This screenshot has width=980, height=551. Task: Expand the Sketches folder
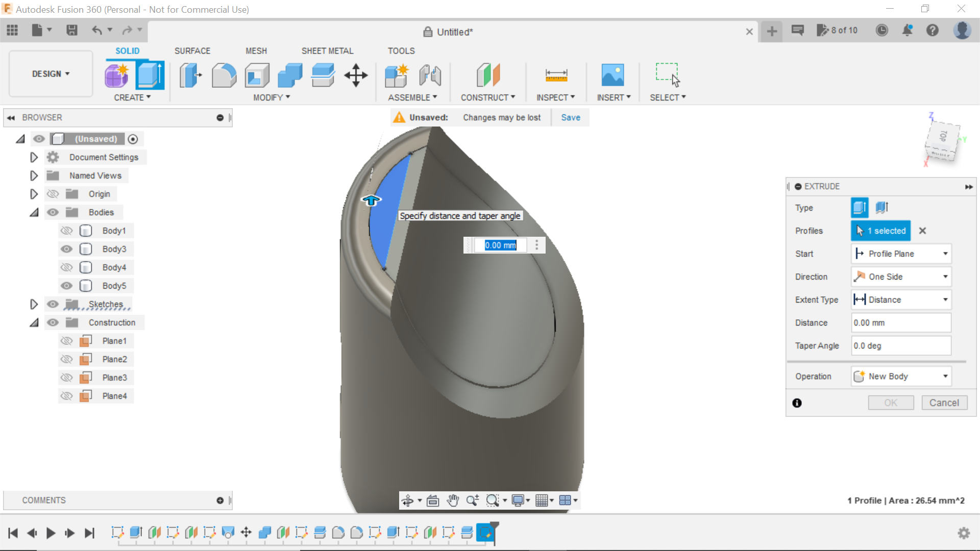click(34, 304)
